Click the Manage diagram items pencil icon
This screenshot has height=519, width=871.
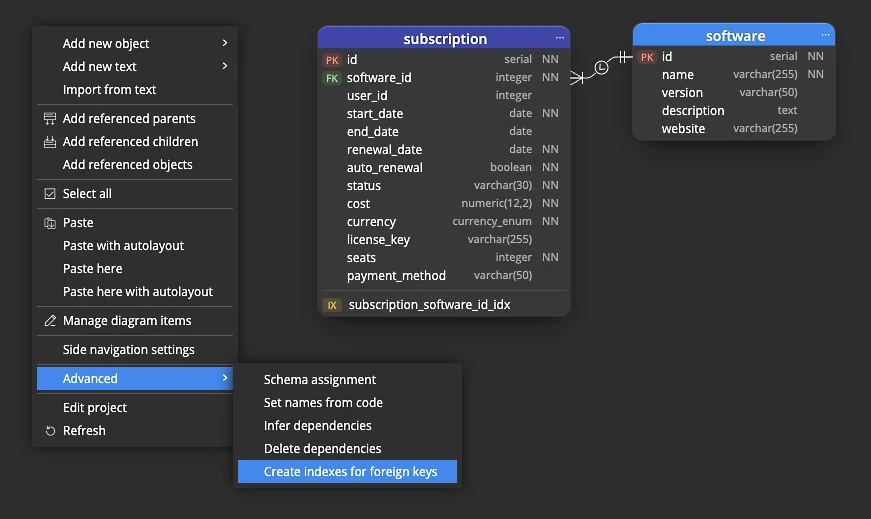(x=50, y=321)
